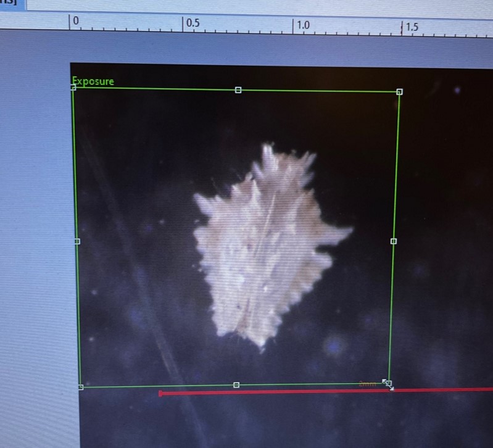The image size is (493, 448).
Task: Click the 2mm scale bar label
Action: 367,384
